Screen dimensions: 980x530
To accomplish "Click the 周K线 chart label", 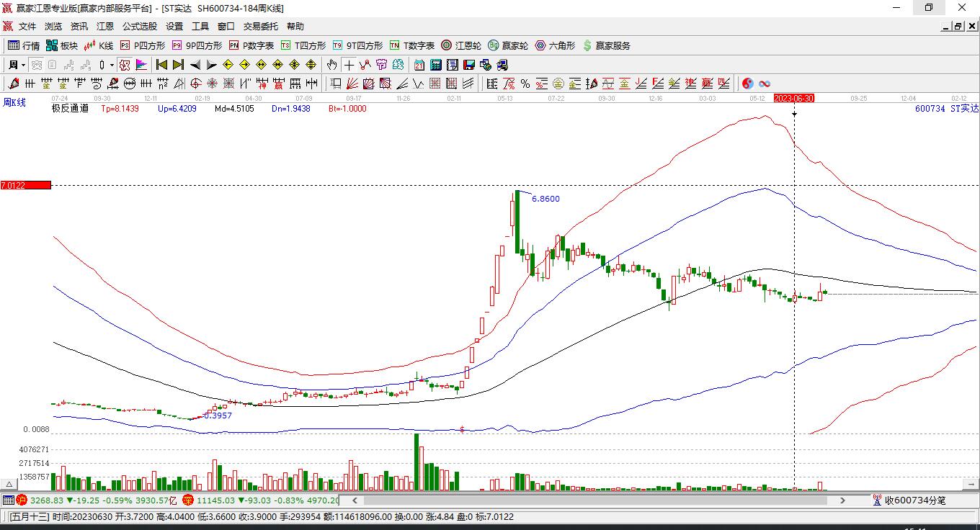I will [x=14, y=102].
